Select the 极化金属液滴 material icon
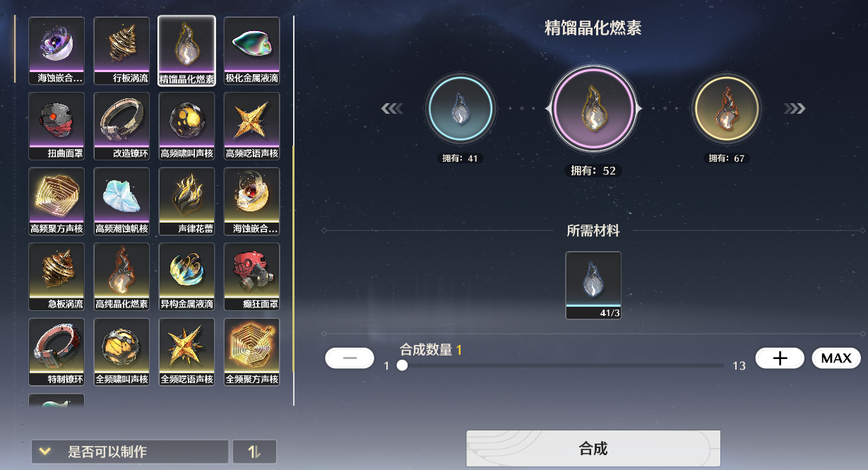The height and width of the screenshot is (470, 868). coord(251,51)
